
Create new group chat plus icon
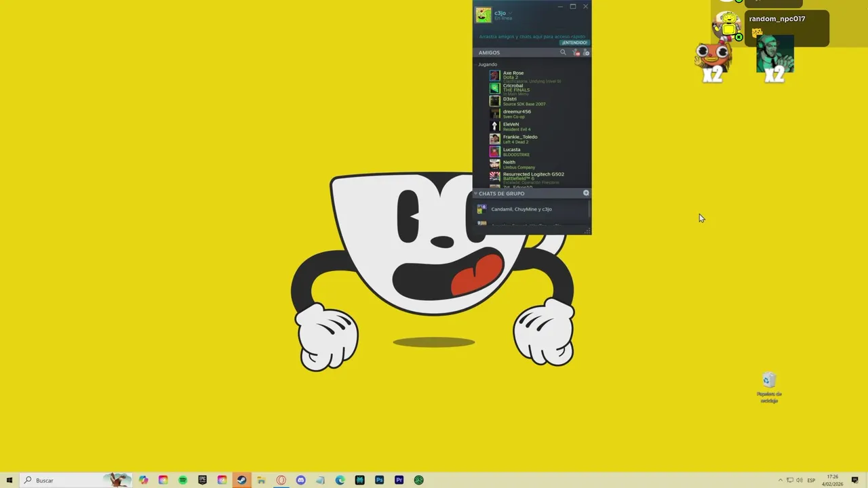coord(586,193)
